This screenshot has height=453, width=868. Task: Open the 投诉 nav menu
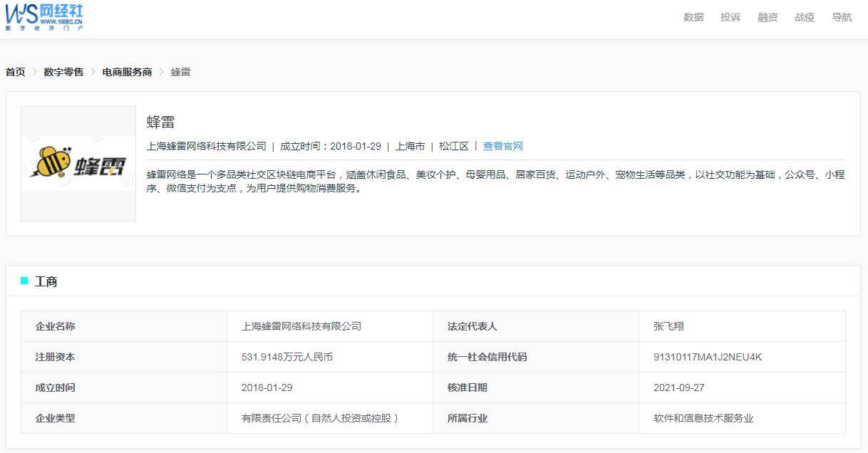click(730, 17)
